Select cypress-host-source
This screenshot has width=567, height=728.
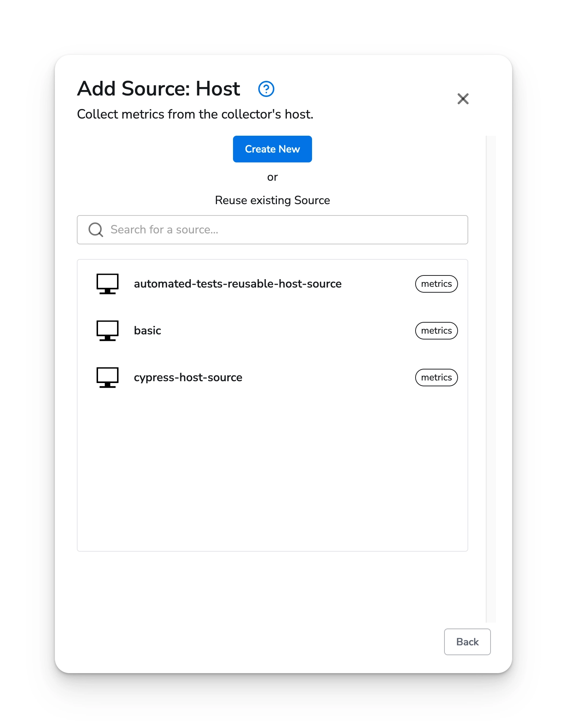click(x=272, y=377)
